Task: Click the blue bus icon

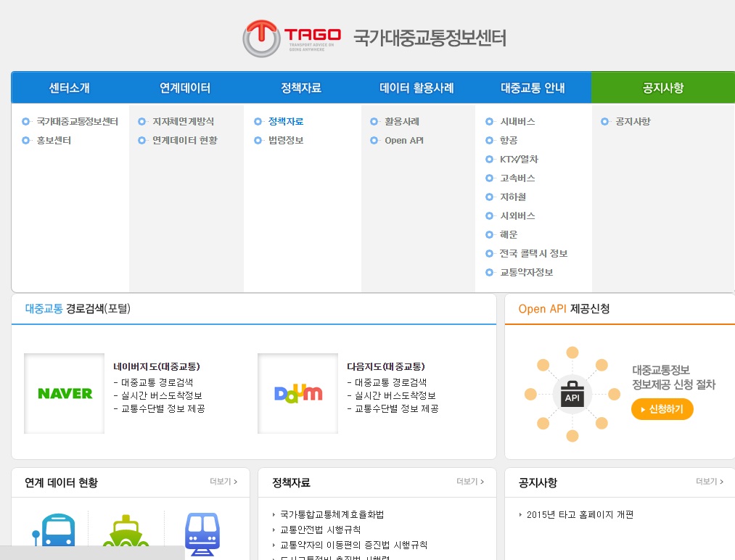Action: click(x=54, y=530)
